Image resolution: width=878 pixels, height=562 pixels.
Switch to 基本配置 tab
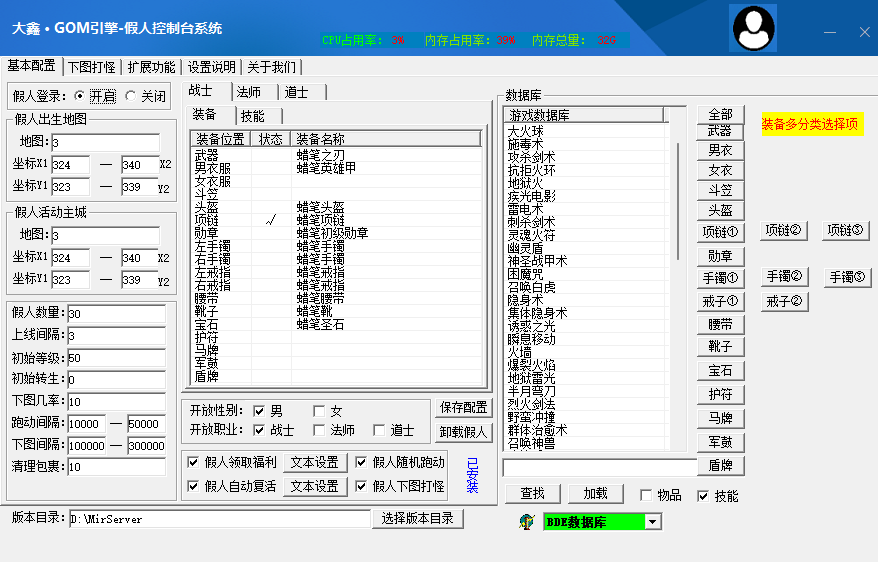[31, 65]
